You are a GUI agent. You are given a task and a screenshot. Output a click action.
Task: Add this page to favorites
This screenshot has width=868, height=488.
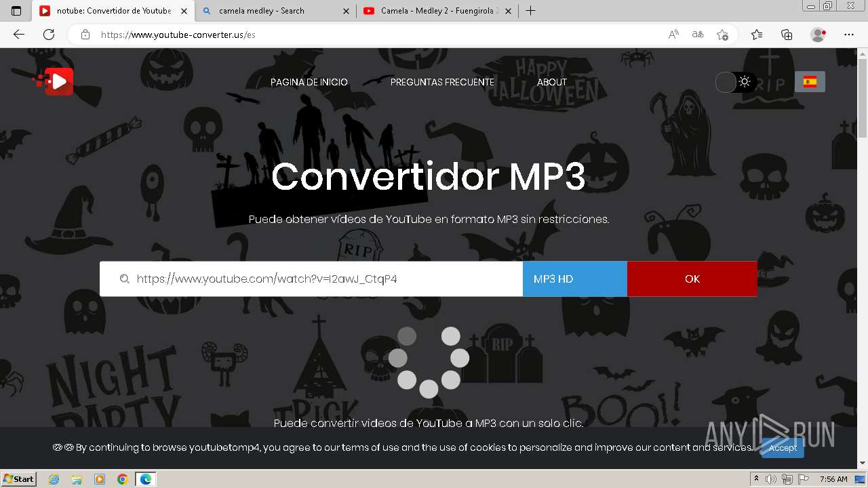[x=722, y=35]
